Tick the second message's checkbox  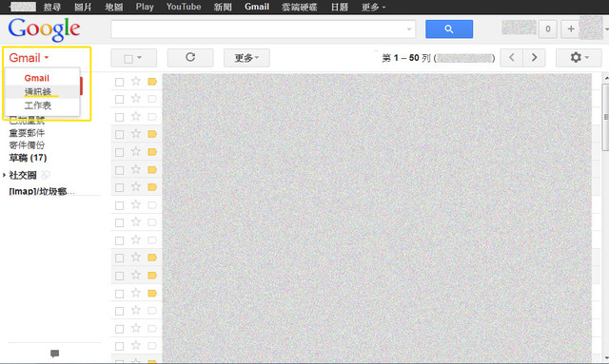pos(119,100)
